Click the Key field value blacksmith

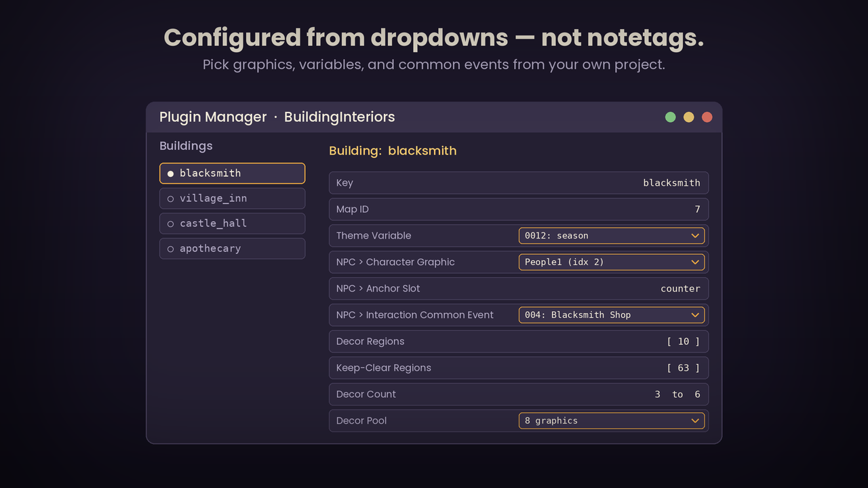[x=671, y=183]
